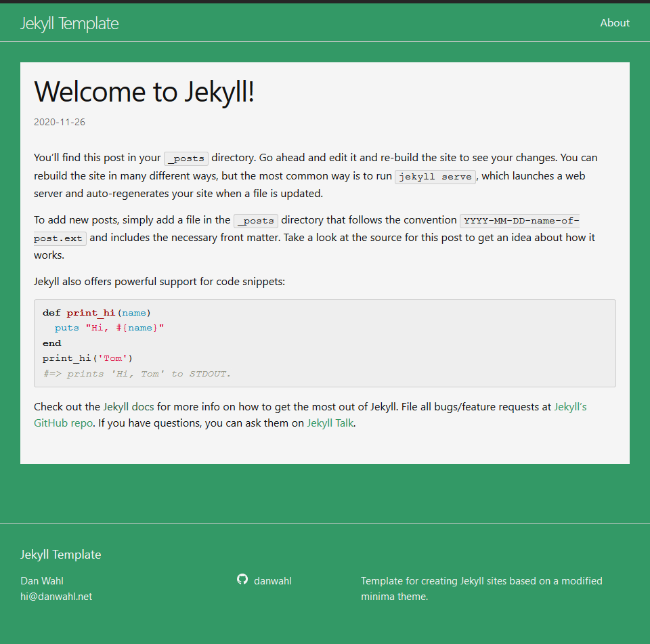Click the footer template description text
This screenshot has width=650, height=644.
481,588
